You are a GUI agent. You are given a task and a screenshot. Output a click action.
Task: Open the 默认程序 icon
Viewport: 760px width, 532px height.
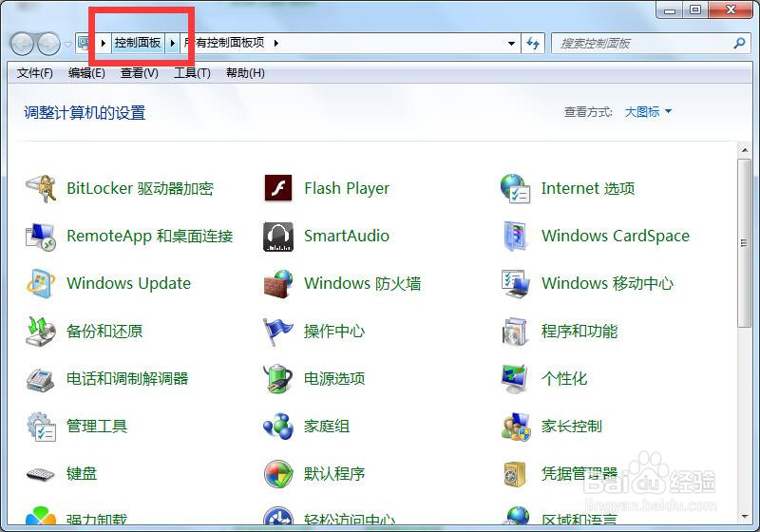point(278,474)
